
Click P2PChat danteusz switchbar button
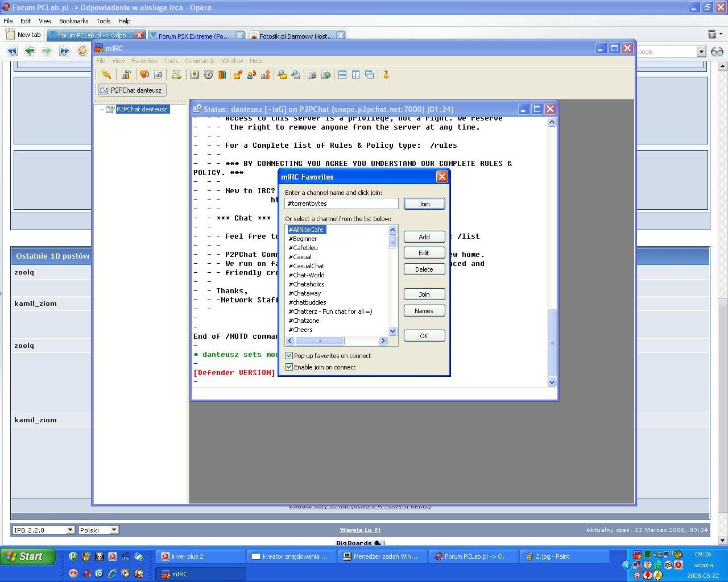pos(132,90)
